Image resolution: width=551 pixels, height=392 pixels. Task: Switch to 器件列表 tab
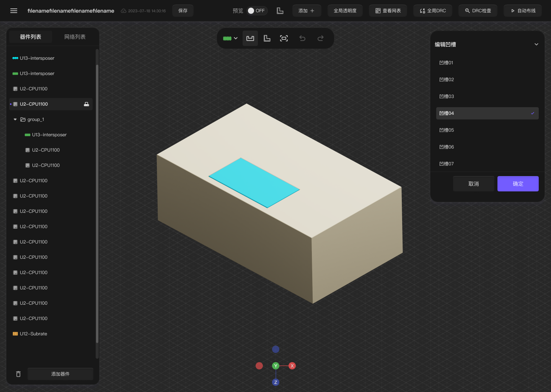click(x=31, y=37)
